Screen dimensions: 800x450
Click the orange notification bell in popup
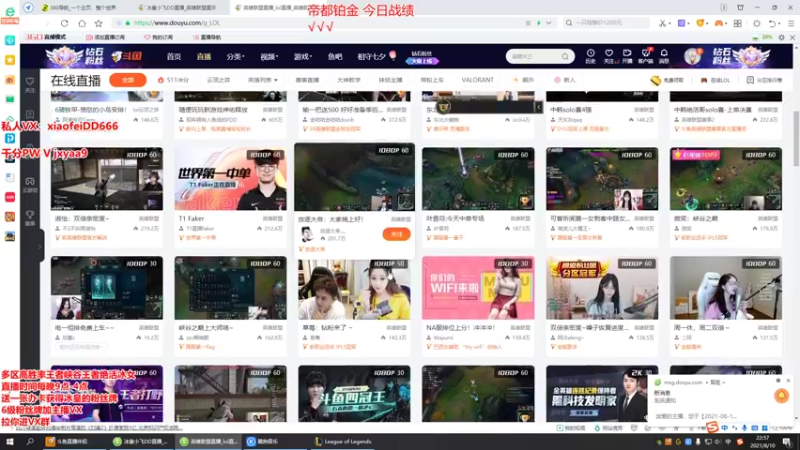point(781,395)
